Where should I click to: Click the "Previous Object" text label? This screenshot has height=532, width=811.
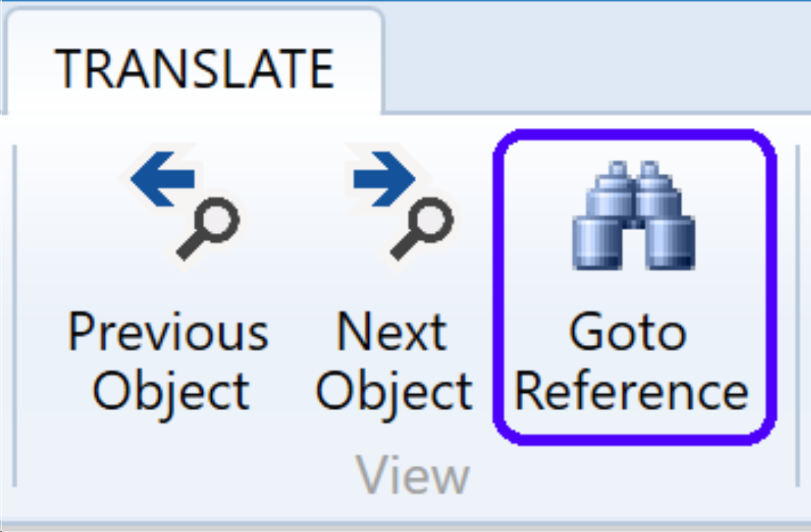[x=169, y=360]
